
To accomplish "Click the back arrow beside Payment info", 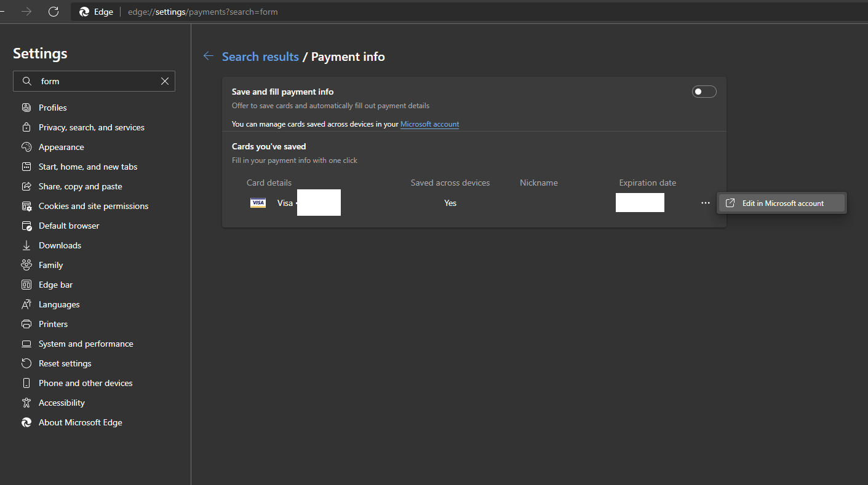I will (x=208, y=56).
